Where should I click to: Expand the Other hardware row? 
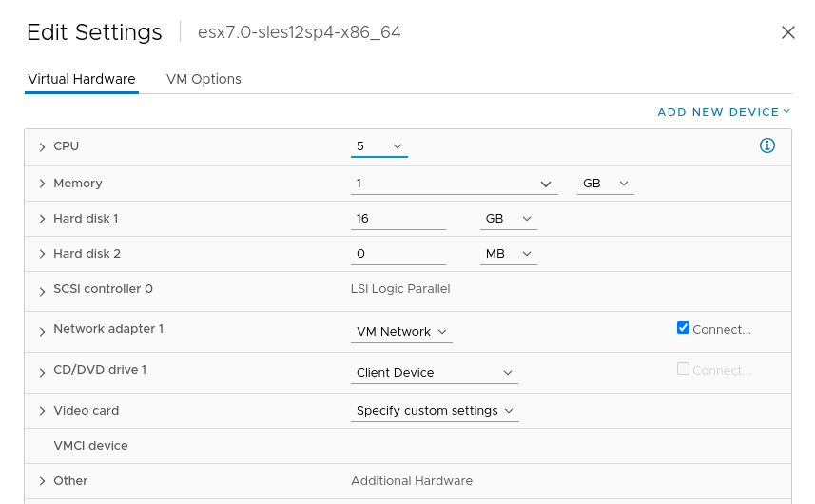pyautogui.click(x=43, y=481)
